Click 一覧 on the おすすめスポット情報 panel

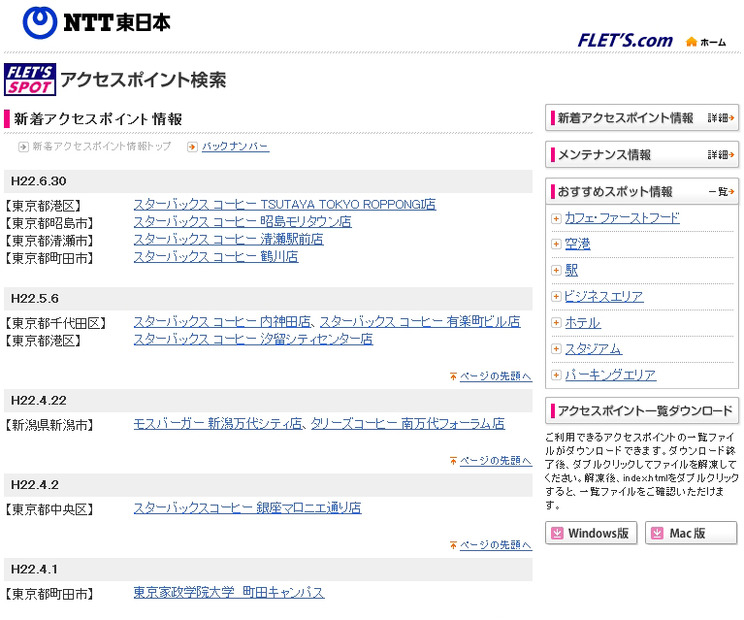point(721,192)
